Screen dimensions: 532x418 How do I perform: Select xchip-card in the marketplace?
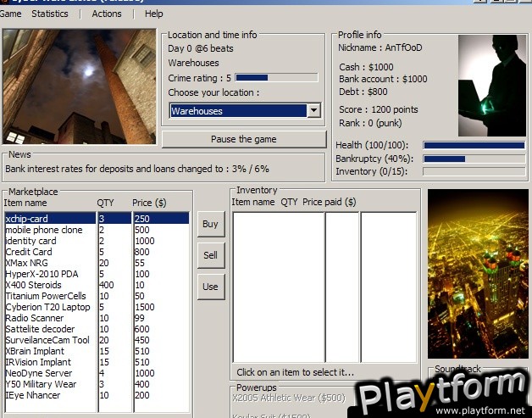point(50,219)
